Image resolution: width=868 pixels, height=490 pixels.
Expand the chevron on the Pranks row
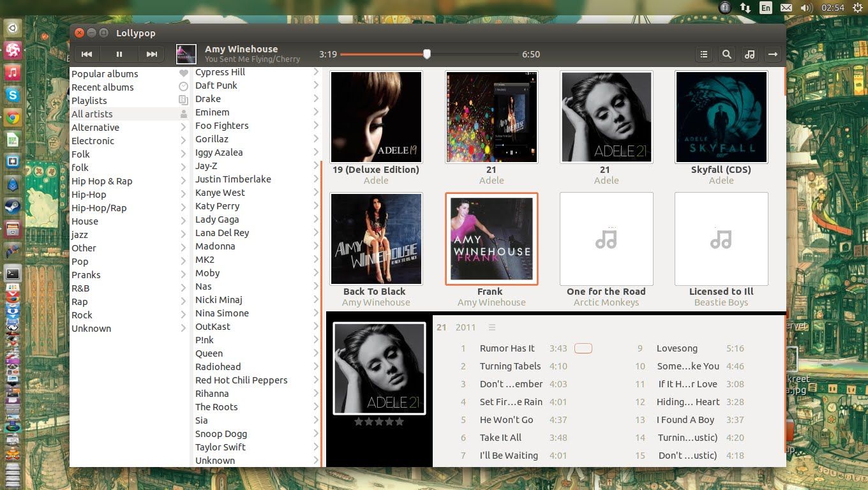[184, 275]
